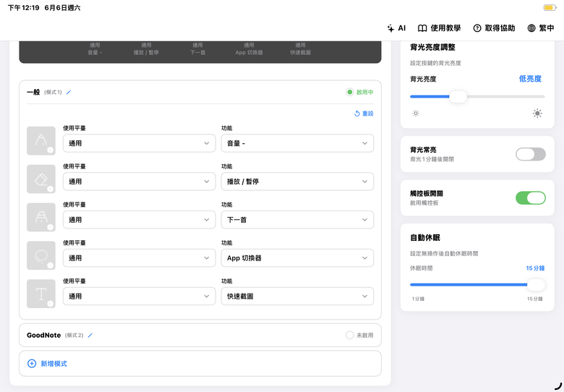This screenshot has height=392, width=564.
Task: Click the 背光亮度調整 heading
Action: pyautogui.click(x=432, y=47)
